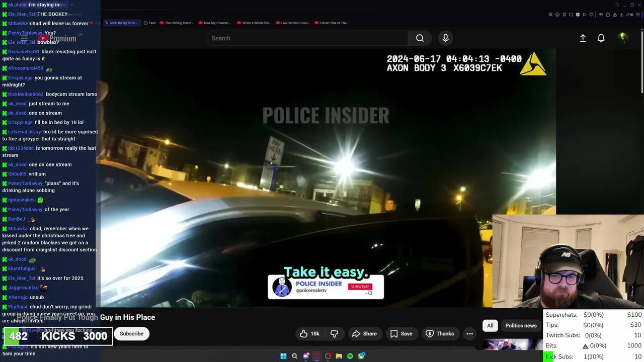Select the Politics news chip
Image resolution: width=644 pixels, height=362 pixels.
[521, 325]
